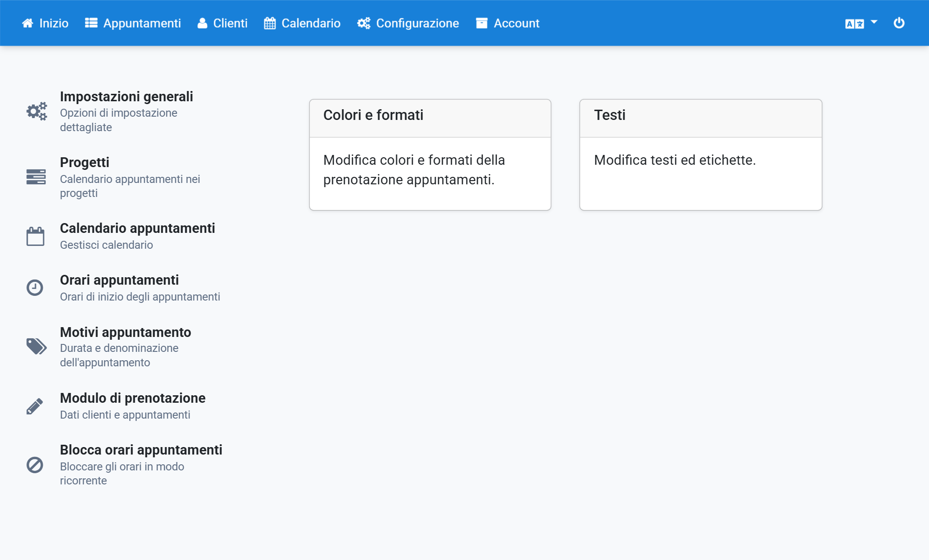Open Appuntamenti in the top menu
This screenshot has height=560, width=929.
point(133,23)
